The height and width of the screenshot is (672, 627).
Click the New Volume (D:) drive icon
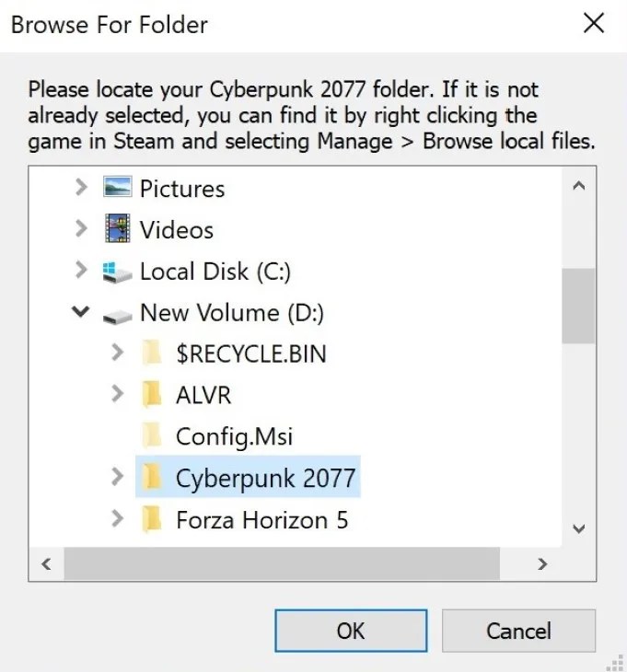coord(118,313)
